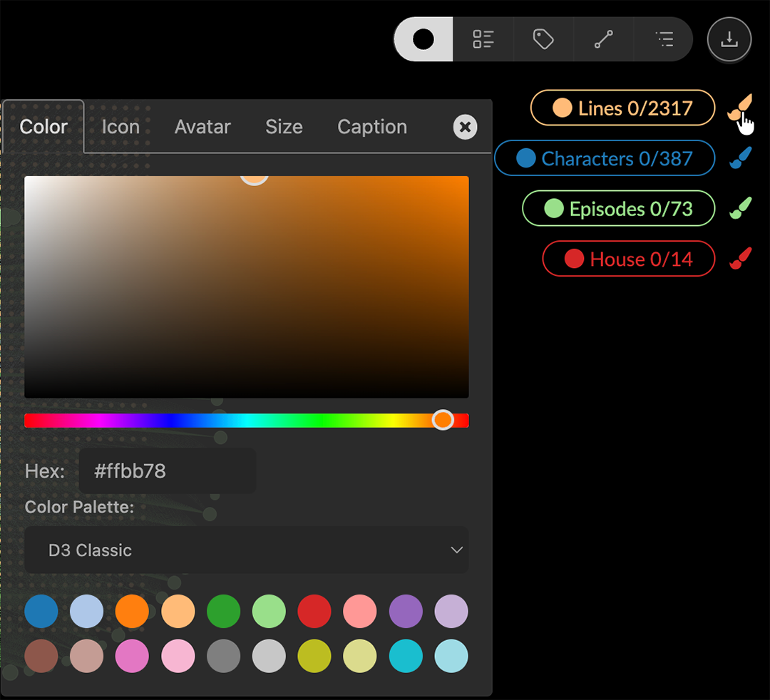Toggle the Lines 0/2317 category pill
770x700 pixels.
coord(622,108)
